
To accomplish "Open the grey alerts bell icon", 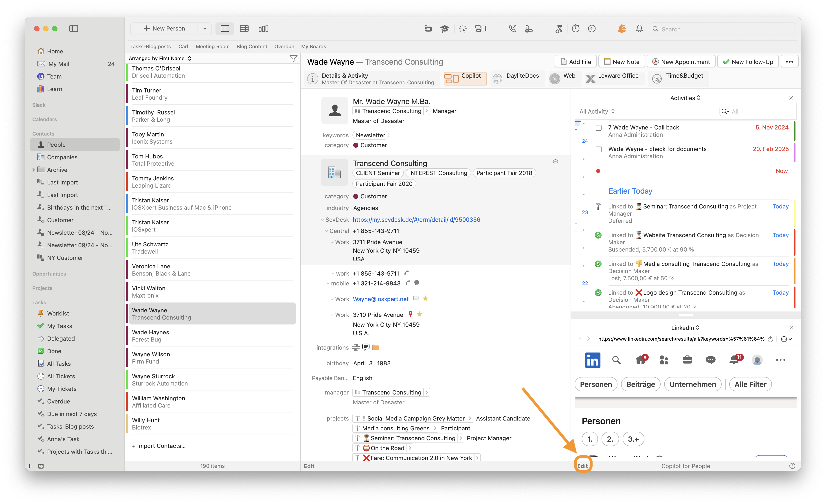I will click(x=639, y=29).
